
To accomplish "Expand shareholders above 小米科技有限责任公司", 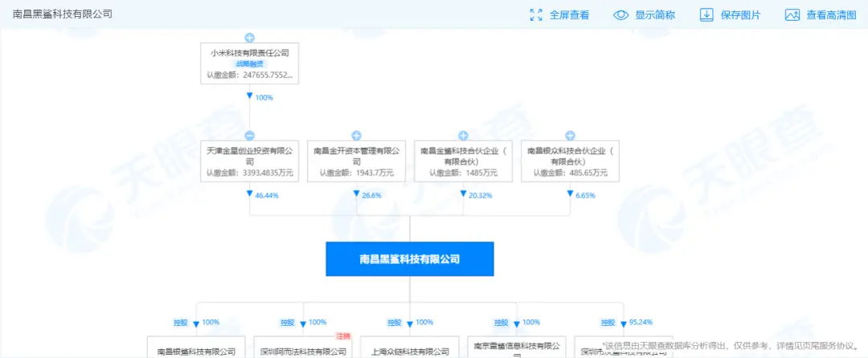I will pyautogui.click(x=250, y=38).
